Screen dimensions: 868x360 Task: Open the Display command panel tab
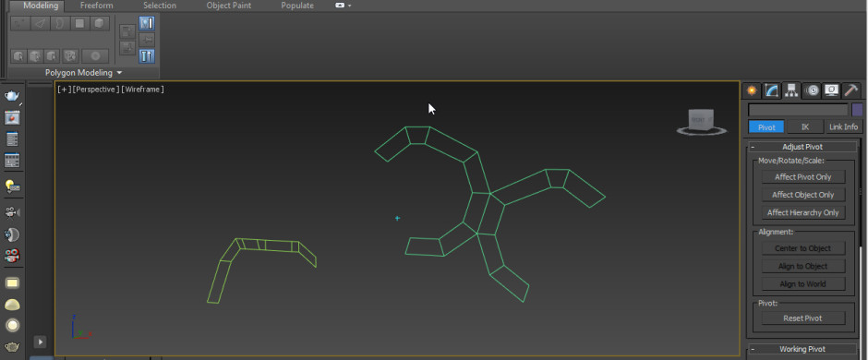pos(831,90)
